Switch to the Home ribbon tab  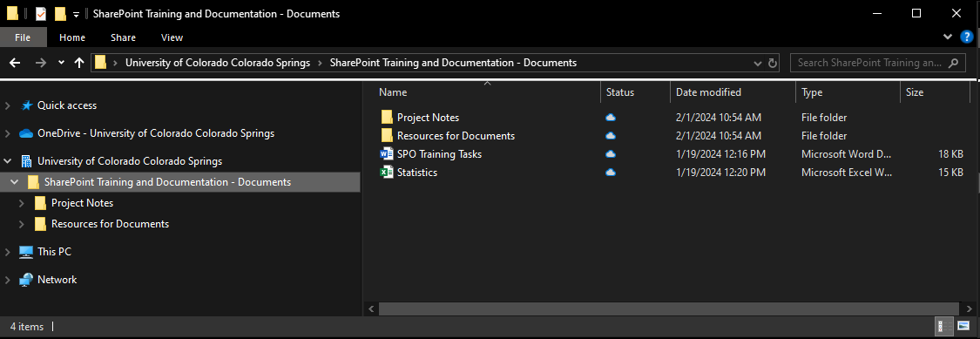[x=72, y=37]
